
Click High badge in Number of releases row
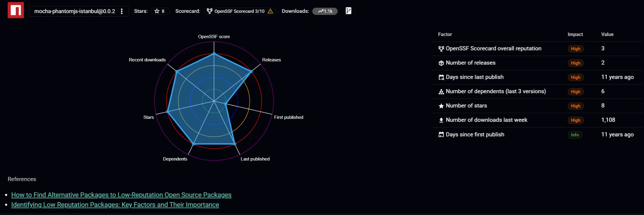coord(575,63)
